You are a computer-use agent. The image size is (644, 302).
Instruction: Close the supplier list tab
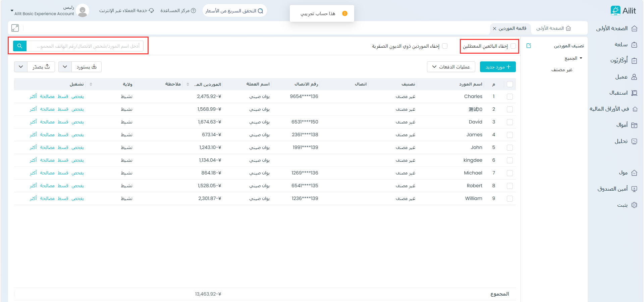[494, 29]
